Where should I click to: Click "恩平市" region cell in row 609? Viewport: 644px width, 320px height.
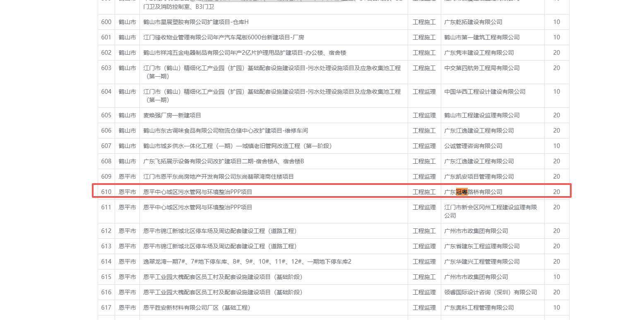click(127, 177)
